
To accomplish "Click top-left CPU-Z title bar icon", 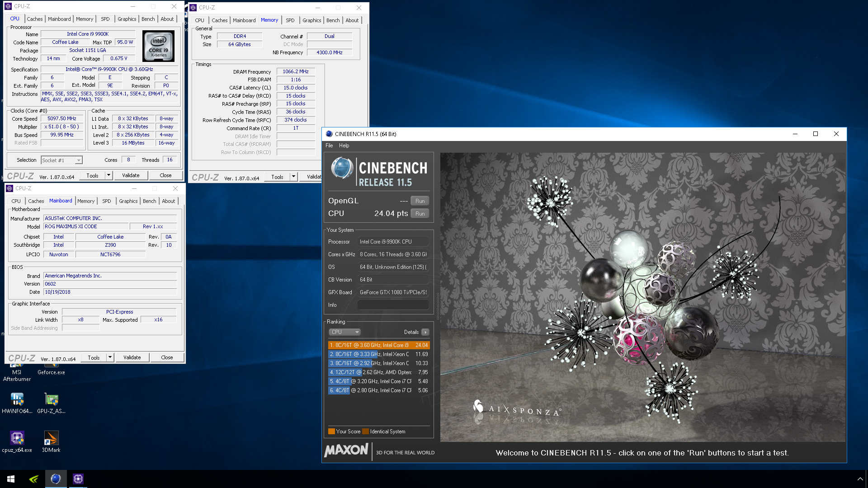I will point(8,6).
